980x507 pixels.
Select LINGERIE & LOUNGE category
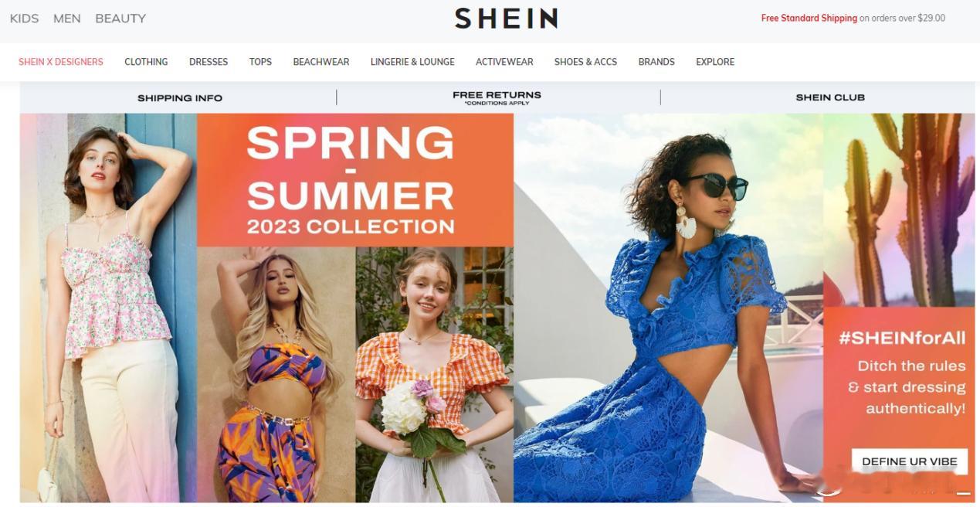pos(412,62)
